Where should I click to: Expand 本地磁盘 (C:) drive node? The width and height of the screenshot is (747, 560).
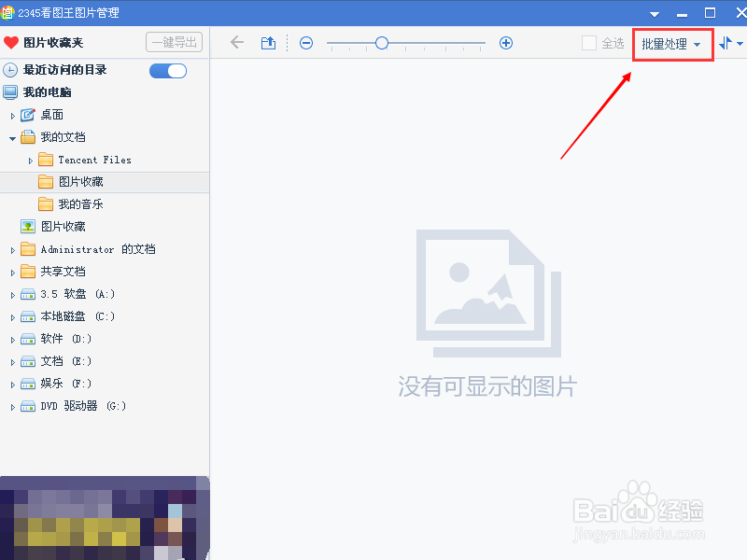(12, 317)
